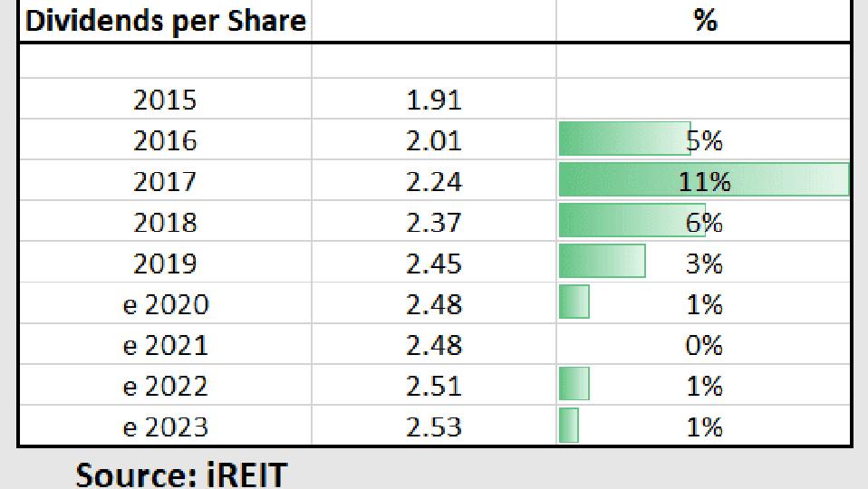Click the e 2020 year cell
868x489 pixels.
click(x=165, y=304)
